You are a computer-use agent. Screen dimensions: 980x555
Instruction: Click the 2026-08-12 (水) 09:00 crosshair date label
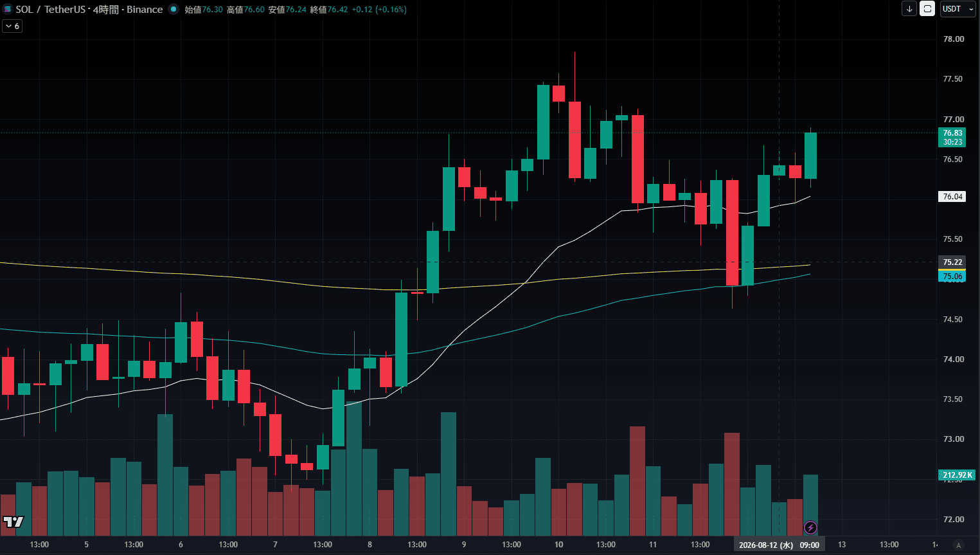point(779,545)
